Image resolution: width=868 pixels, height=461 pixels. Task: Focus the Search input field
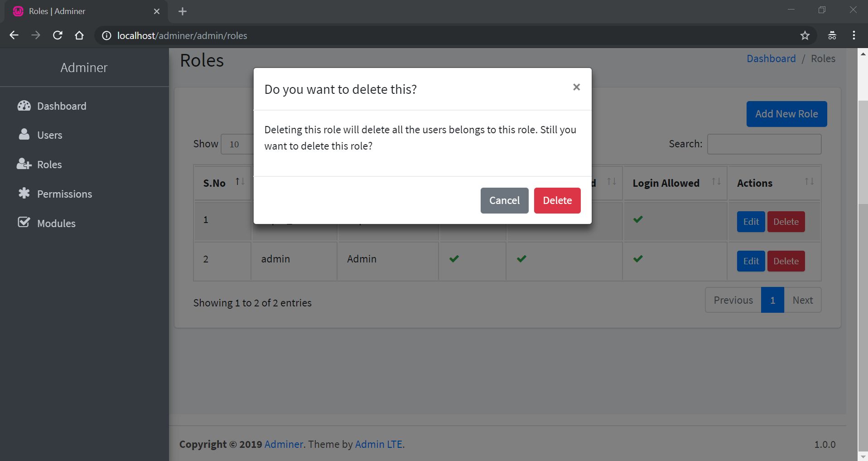click(764, 144)
